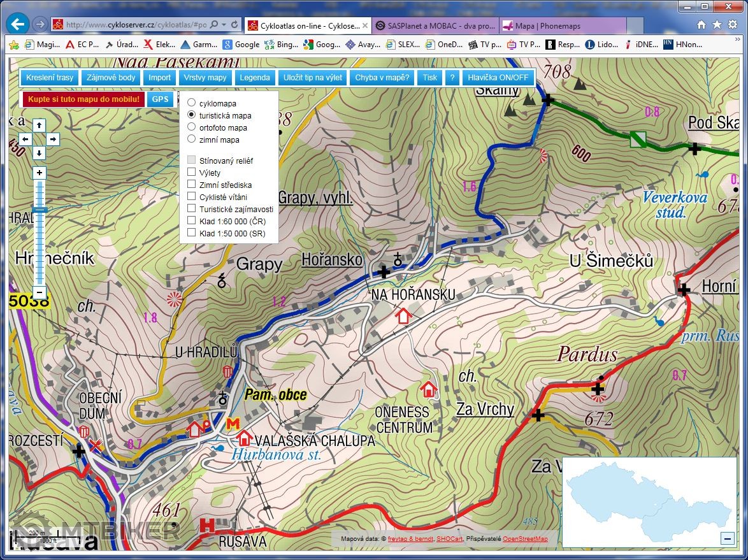Image resolution: width=748 pixels, height=560 pixels.
Task: Click the browser back arrow
Action: (x=18, y=25)
